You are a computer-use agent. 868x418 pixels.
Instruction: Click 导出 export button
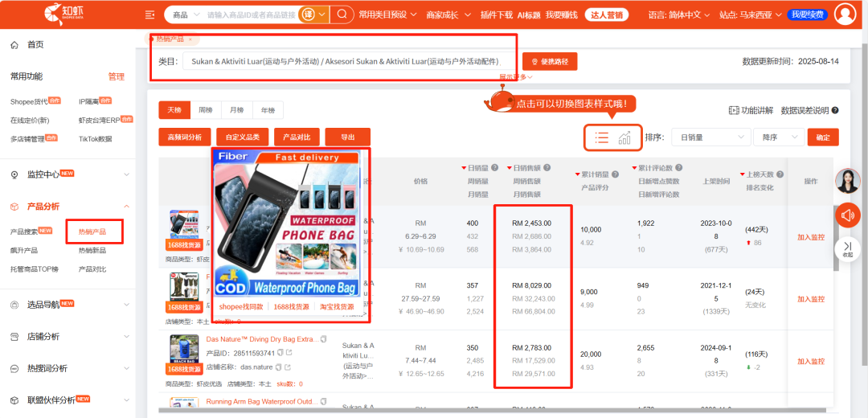(348, 137)
